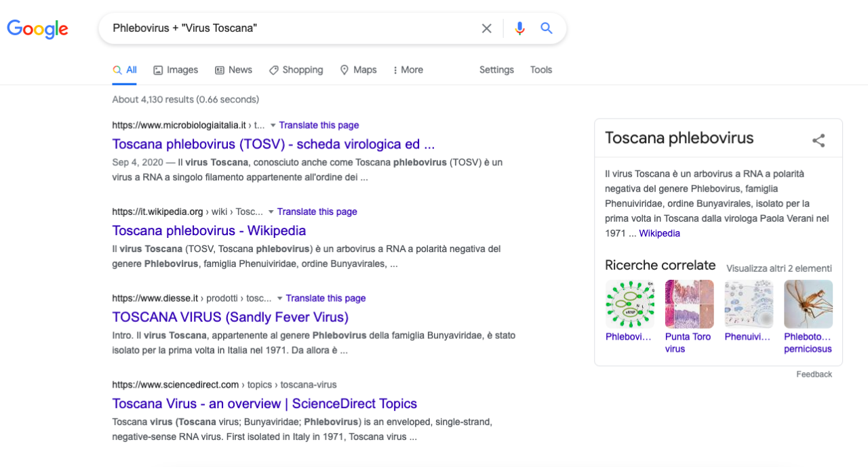Open the Images results tab

176,70
